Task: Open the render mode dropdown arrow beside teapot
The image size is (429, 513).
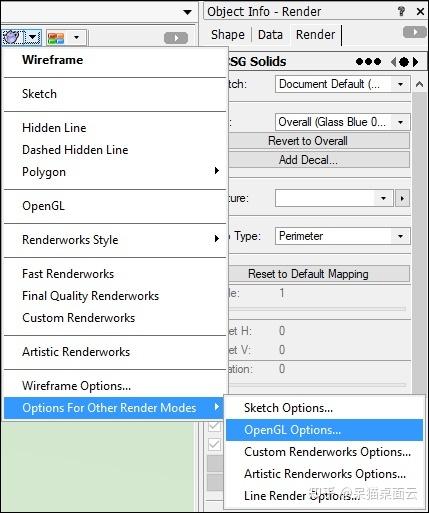Action: click(33, 37)
